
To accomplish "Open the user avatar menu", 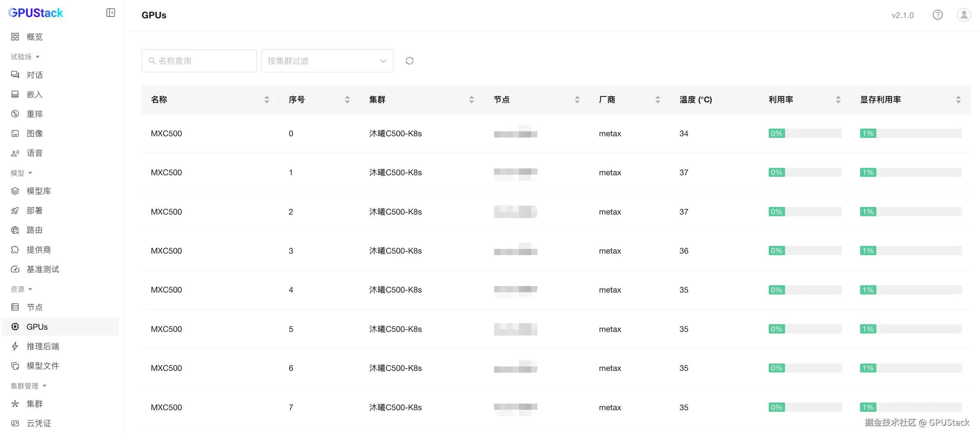I will click(x=964, y=15).
